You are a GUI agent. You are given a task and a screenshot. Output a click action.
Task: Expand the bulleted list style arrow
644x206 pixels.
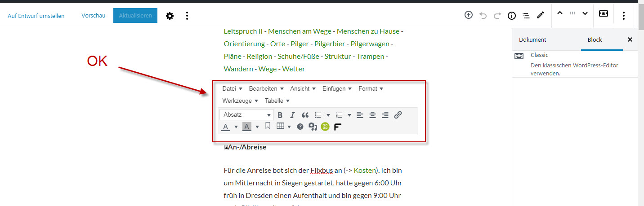tap(328, 115)
